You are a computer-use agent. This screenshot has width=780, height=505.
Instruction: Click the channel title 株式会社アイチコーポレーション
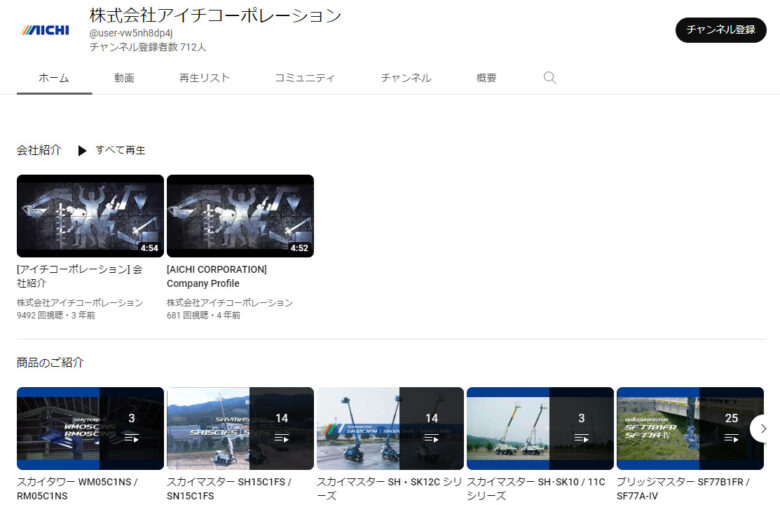coord(215,15)
